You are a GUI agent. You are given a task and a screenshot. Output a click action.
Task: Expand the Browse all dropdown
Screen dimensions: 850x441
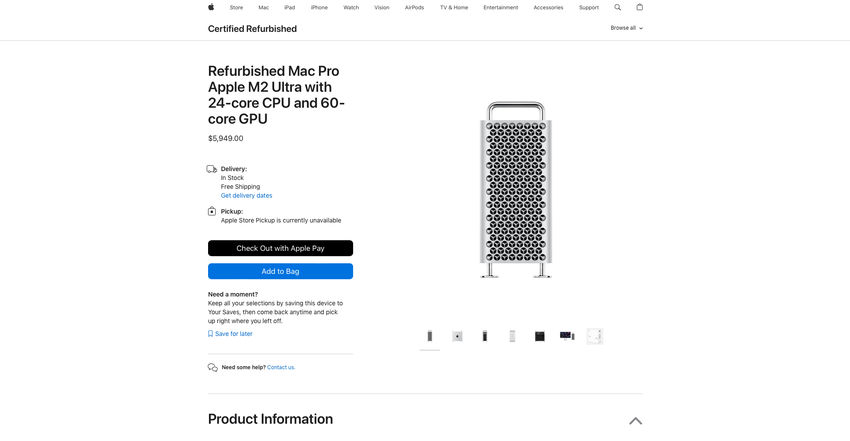(x=626, y=28)
